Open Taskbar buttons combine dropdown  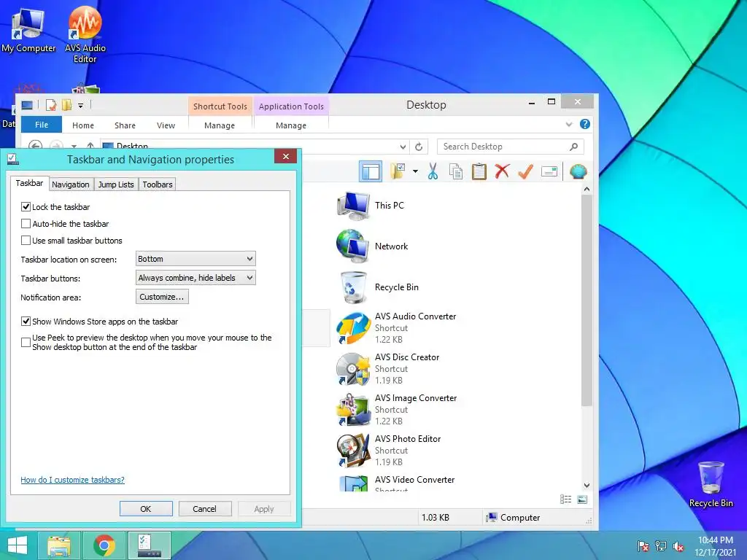196,278
